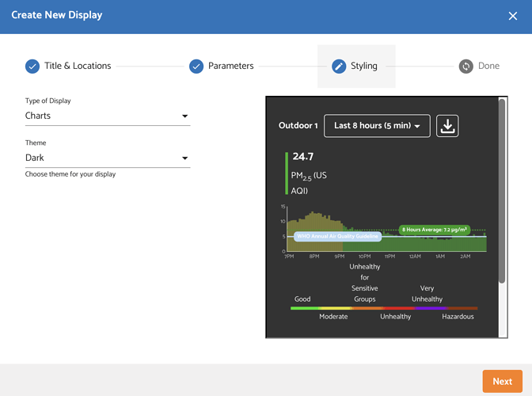532x396 pixels.
Task: Click the preview panel vertical scrollbar
Action: tap(502, 191)
